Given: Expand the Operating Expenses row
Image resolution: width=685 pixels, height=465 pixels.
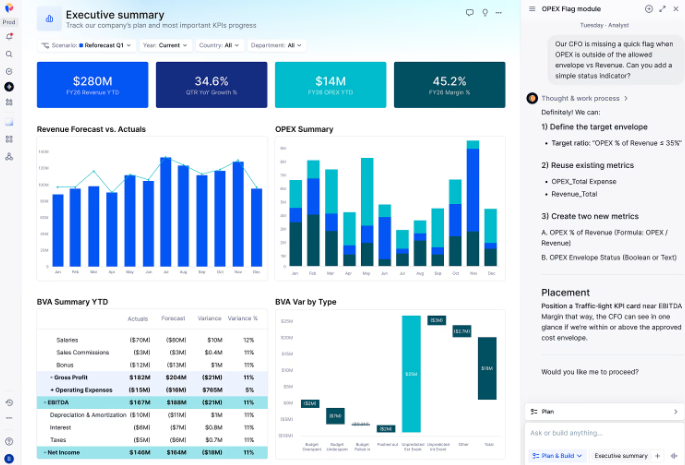Looking at the screenshot, I should tap(52, 389).
